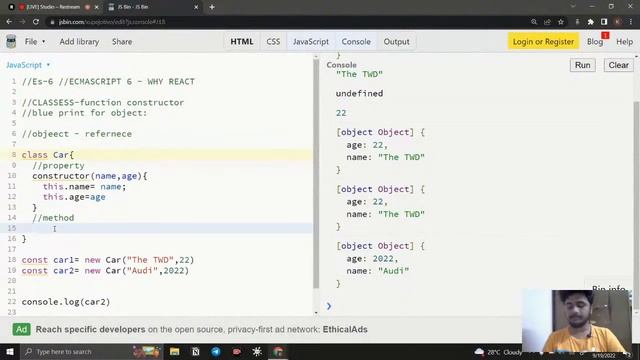Open the Windows Start menu
The height and width of the screenshot is (360, 640).
[x=10, y=351]
